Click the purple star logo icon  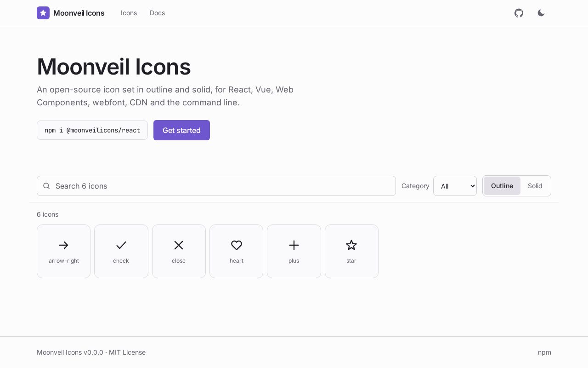point(43,13)
